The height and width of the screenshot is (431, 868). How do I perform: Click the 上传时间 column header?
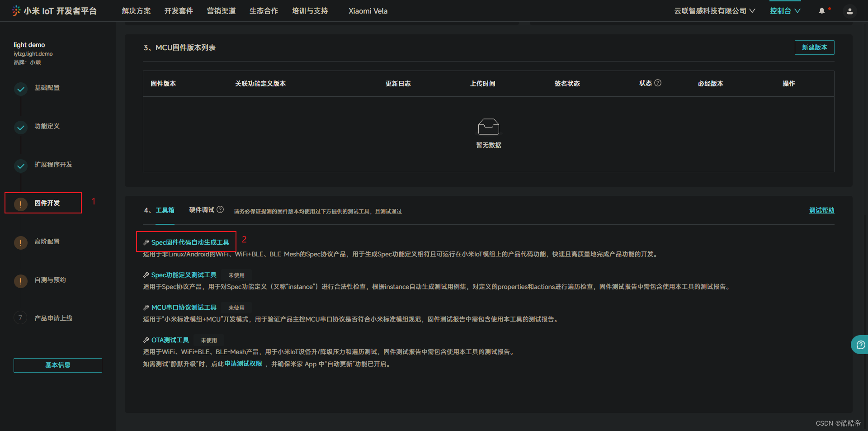(x=483, y=84)
